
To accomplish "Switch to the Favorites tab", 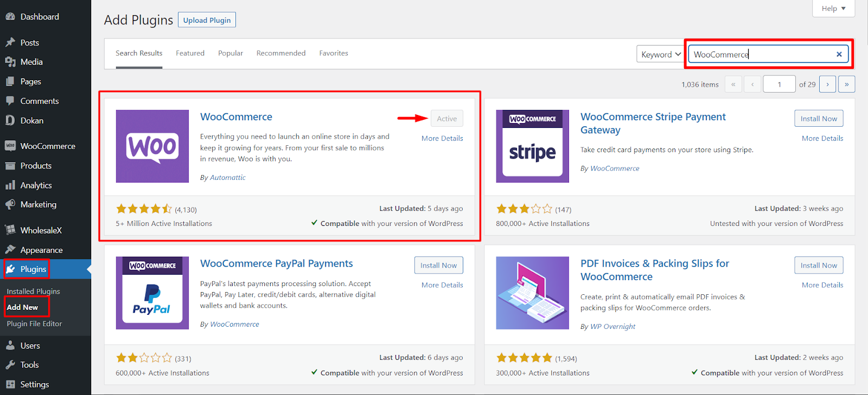I will pos(334,53).
